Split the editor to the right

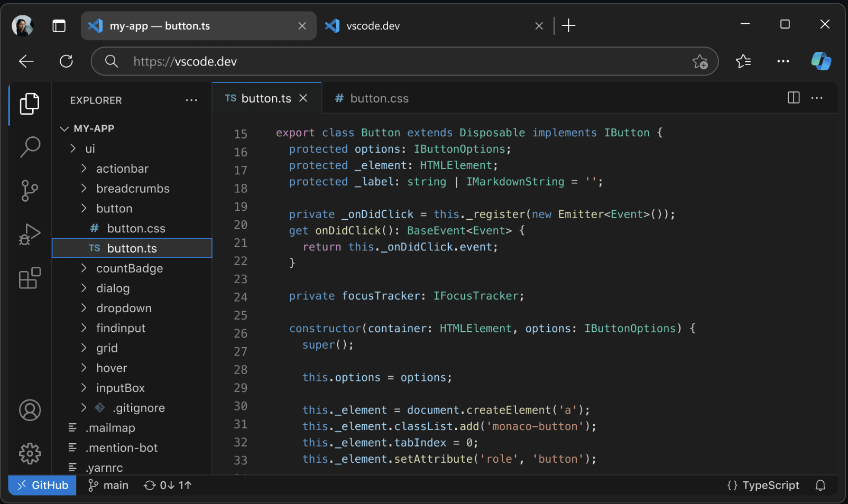(x=794, y=98)
